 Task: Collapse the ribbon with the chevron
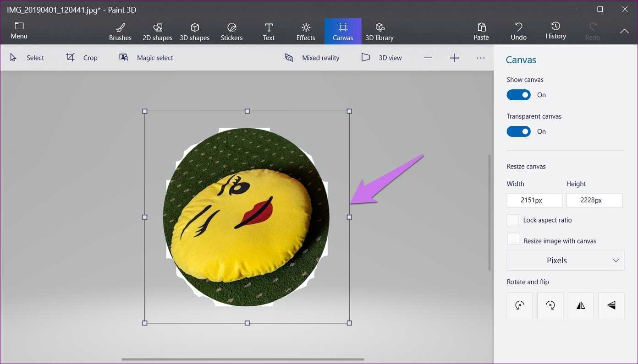[x=624, y=31]
